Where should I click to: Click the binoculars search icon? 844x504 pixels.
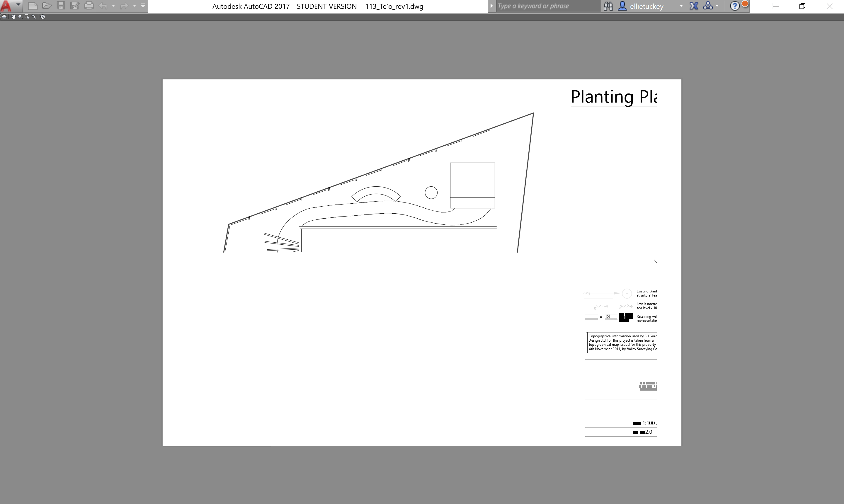click(x=608, y=6)
